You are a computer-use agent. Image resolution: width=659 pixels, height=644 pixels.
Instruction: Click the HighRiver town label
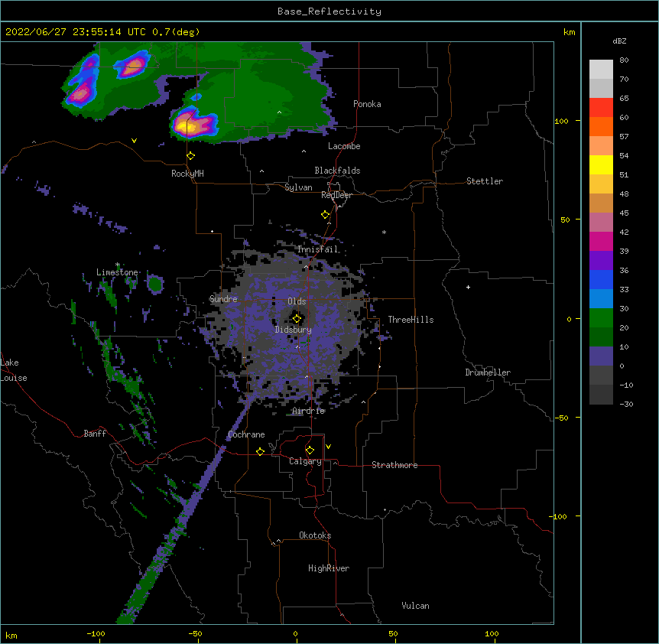329,568
